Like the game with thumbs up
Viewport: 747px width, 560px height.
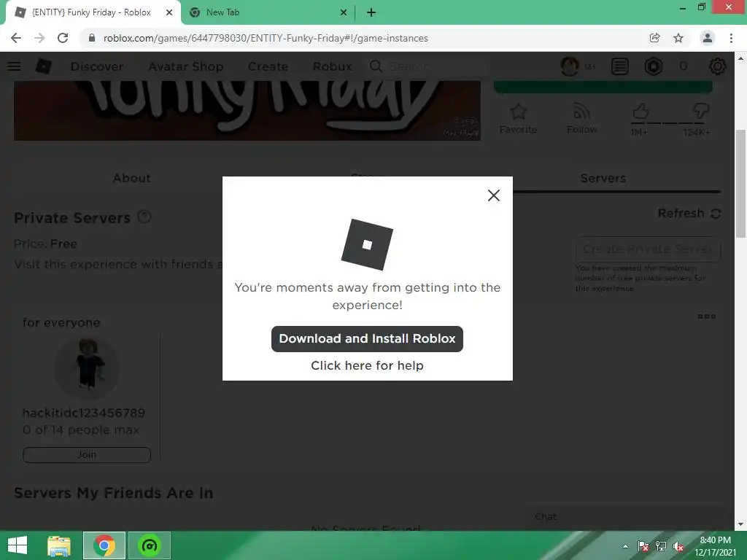coord(640,112)
